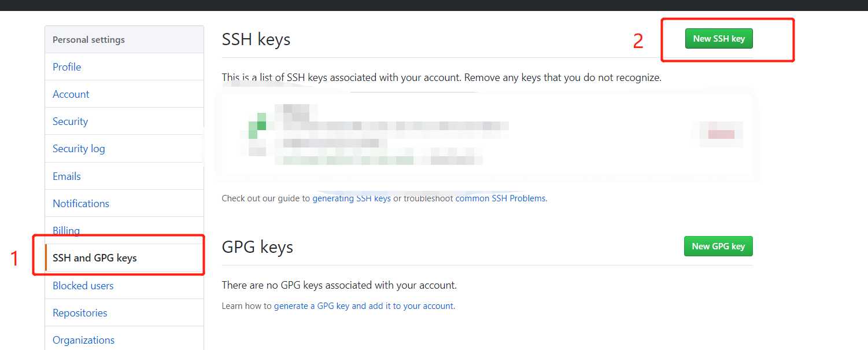Select Security in the sidebar
The width and height of the screenshot is (868, 350).
(70, 121)
